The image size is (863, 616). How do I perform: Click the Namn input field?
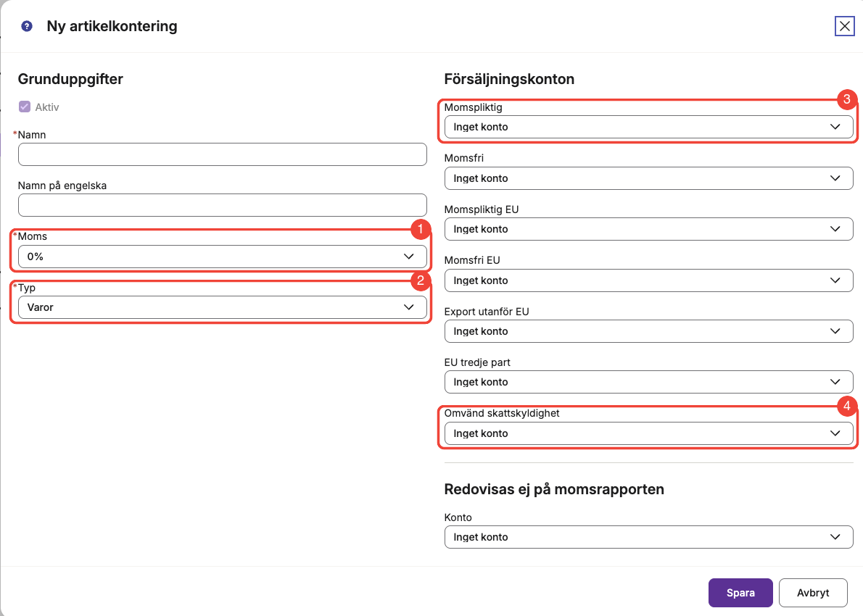point(223,154)
